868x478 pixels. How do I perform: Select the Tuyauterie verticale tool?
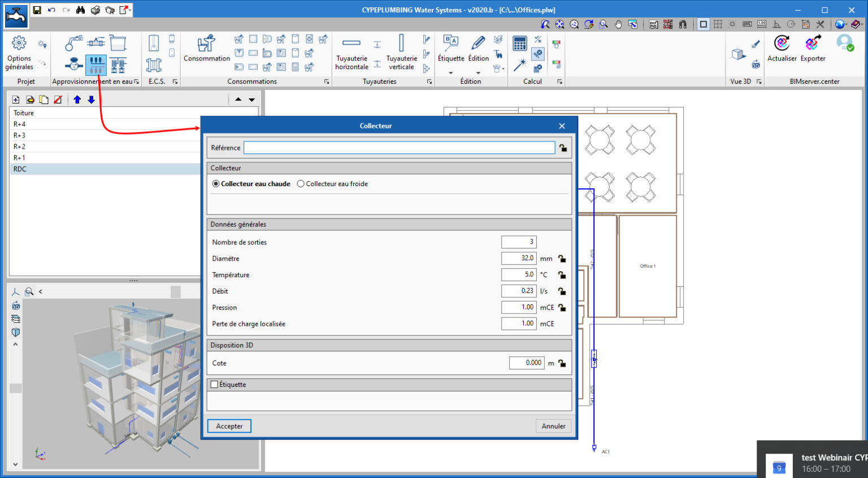[401, 44]
